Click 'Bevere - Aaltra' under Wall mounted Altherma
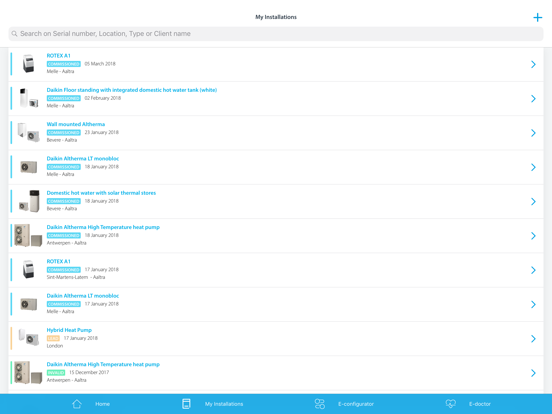 click(x=62, y=140)
